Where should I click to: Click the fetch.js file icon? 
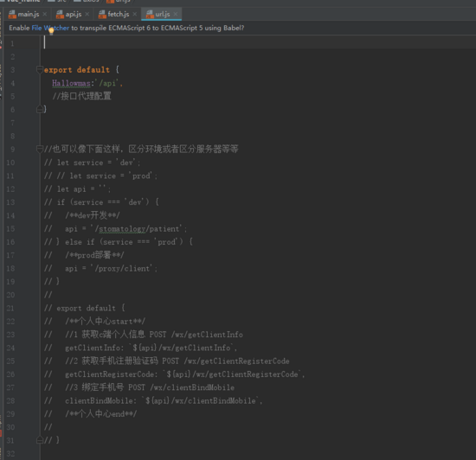102,14
